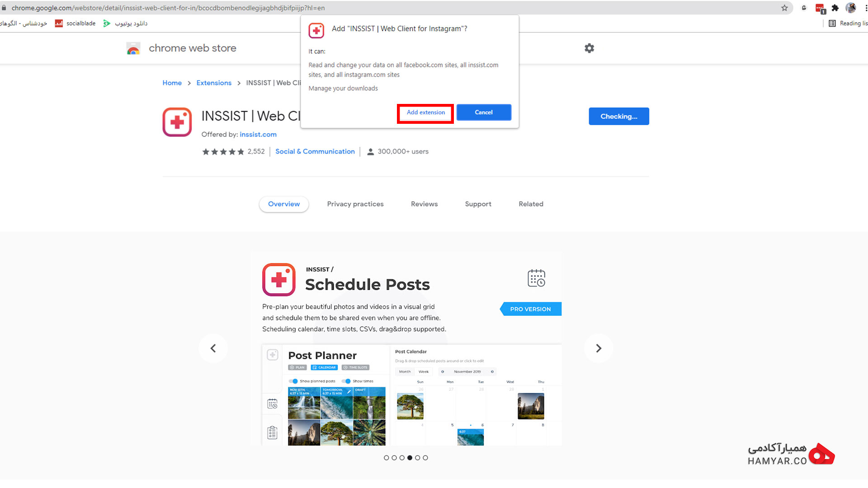
Task: Click the 300,000+ users icon
Action: tap(370, 151)
